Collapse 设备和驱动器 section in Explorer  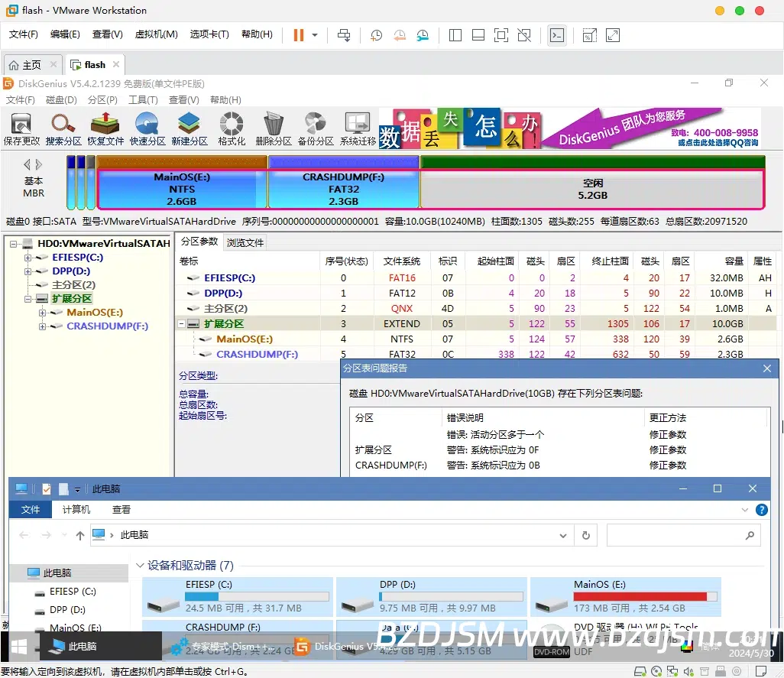(x=140, y=566)
